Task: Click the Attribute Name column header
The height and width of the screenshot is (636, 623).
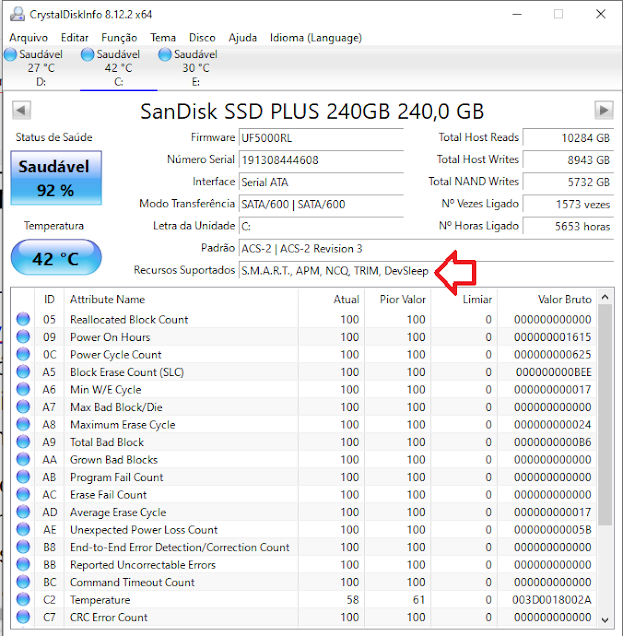Action: pyautogui.click(x=181, y=299)
